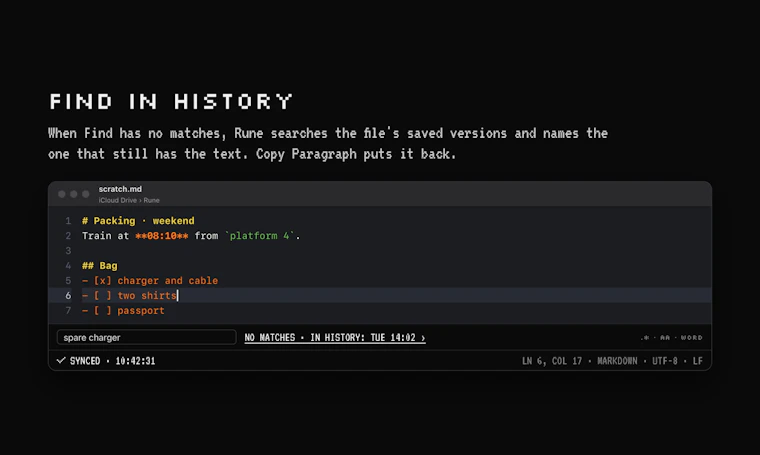Click the find field containing 'spare charger'
This screenshot has width=760, height=455.
[146, 337]
